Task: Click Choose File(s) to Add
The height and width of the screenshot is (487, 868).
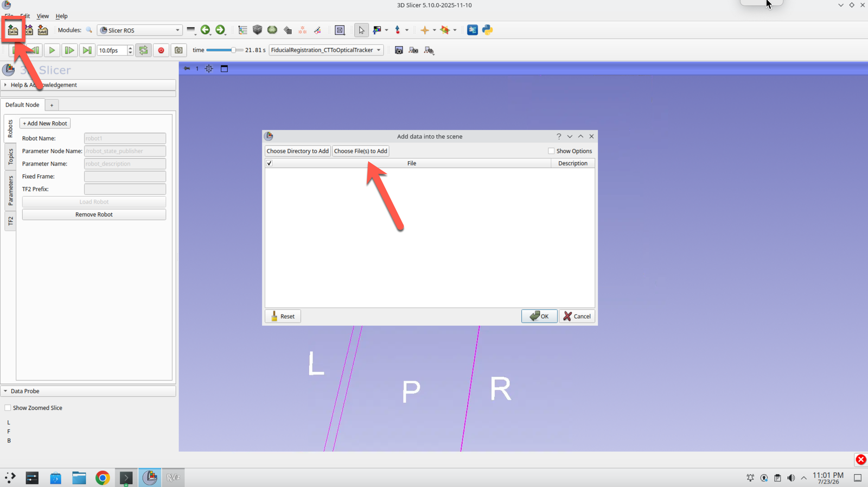Action: tap(361, 151)
